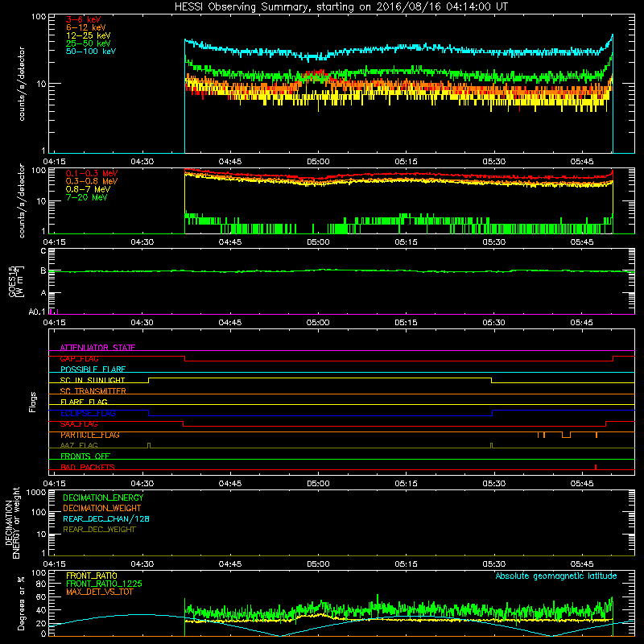
Task: Click the DECIMATION_WEIGHT legend label
Action: 102,508
